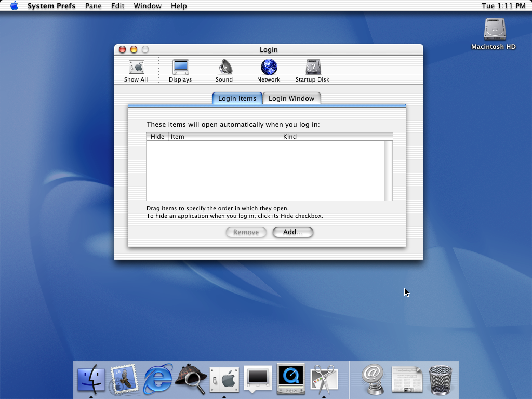Screen dimensions: 532x399
Task: Open the Pane menu
Action: pos(94,6)
